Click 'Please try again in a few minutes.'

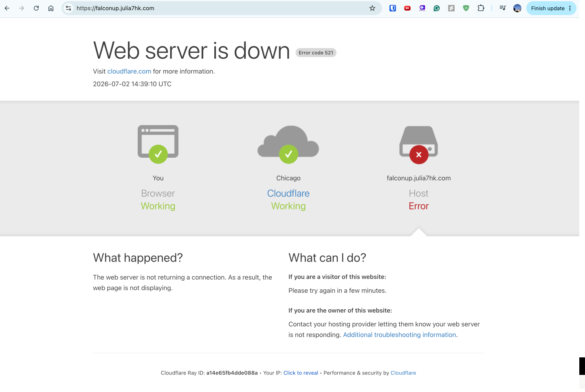coord(337,291)
